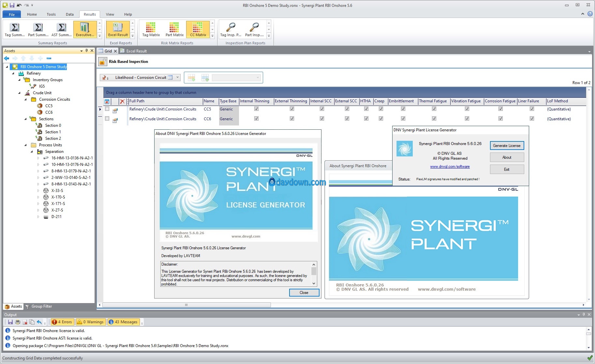Open the empty combo box in grid toolbar
This screenshot has width=595, height=364.
[x=236, y=78]
